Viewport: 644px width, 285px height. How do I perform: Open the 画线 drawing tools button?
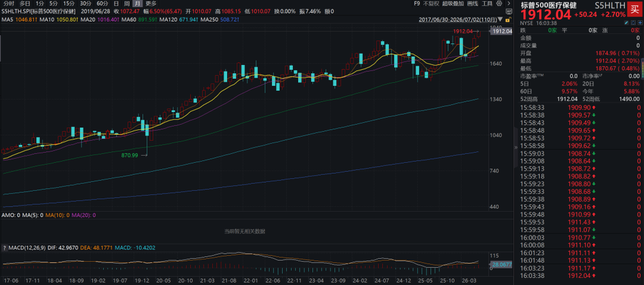(x=473, y=3)
